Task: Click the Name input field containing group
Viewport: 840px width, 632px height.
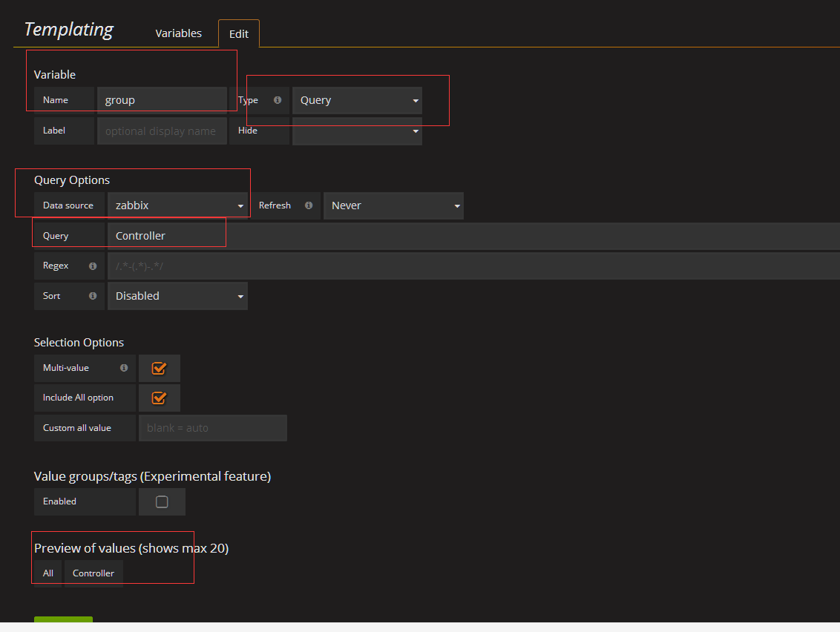Action: [162, 100]
